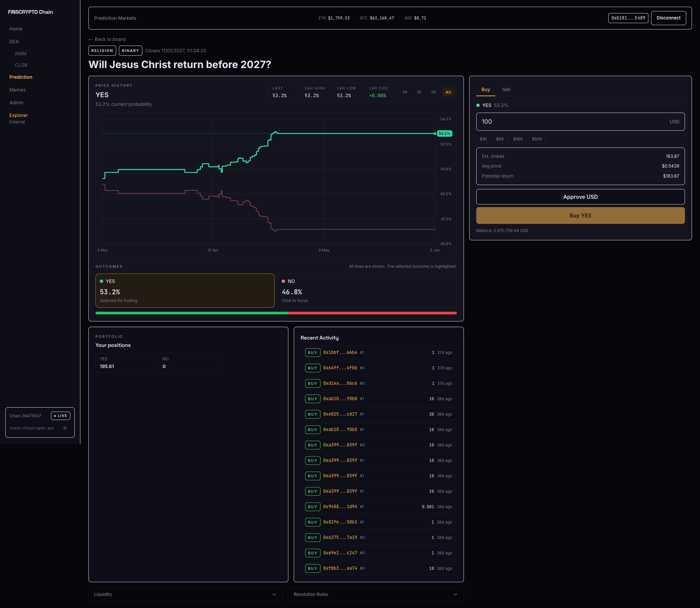Open Prediction in sidebar
Viewport: 700px width, 608px height.
click(x=21, y=77)
